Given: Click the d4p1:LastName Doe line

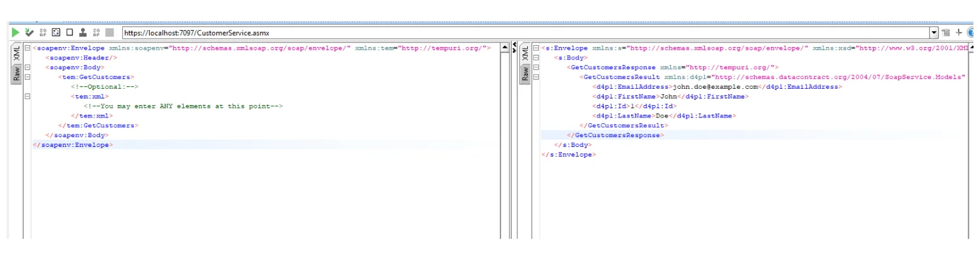Looking at the screenshot, I should (x=664, y=116).
